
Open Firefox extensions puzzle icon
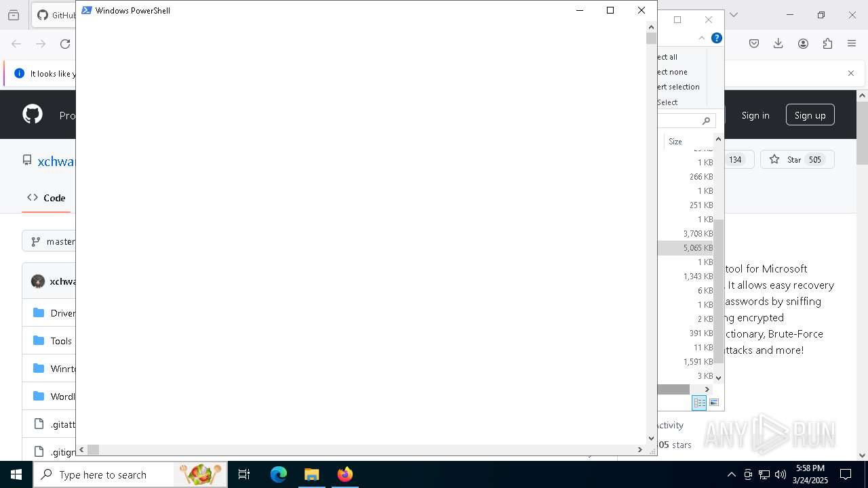pos(827,43)
